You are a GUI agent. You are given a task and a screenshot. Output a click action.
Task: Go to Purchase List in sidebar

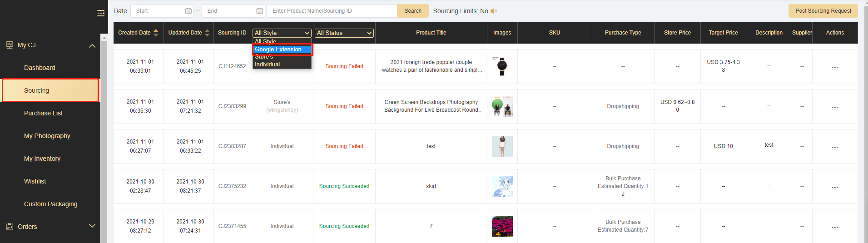tap(44, 113)
